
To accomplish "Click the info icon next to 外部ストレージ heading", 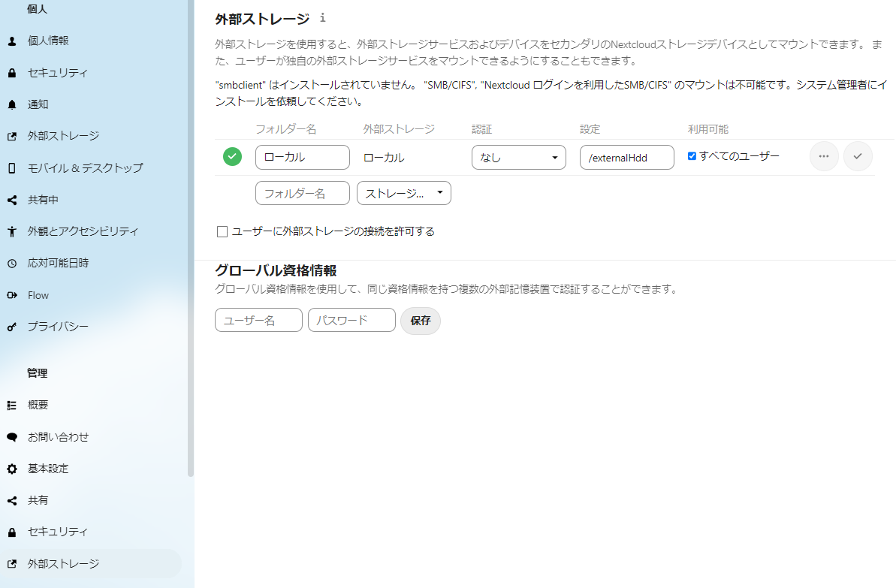I will tap(323, 18).
